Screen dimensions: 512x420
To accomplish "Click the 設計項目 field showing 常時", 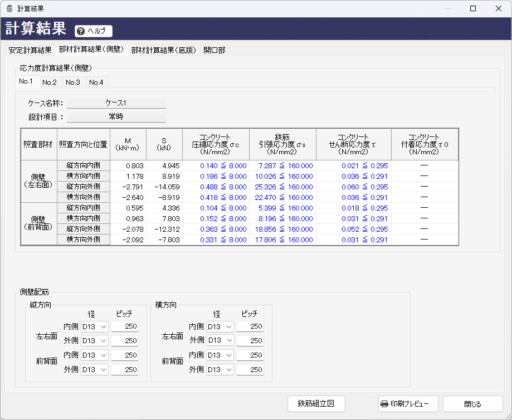I will coord(116,116).
